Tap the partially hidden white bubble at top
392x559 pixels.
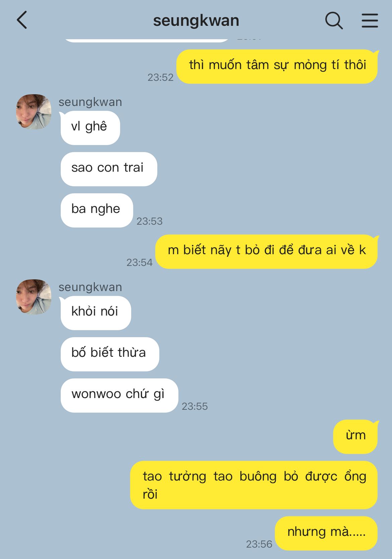pyautogui.click(x=146, y=40)
